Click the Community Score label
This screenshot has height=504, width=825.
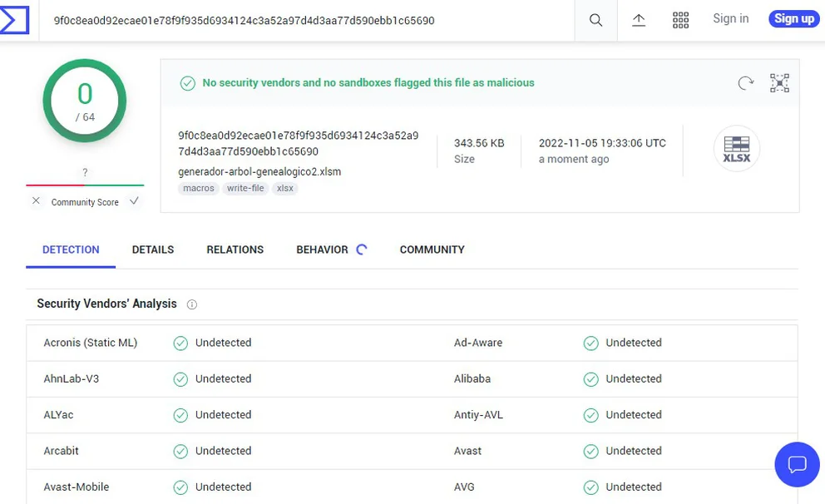pyautogui.click(x=85, y=202)
